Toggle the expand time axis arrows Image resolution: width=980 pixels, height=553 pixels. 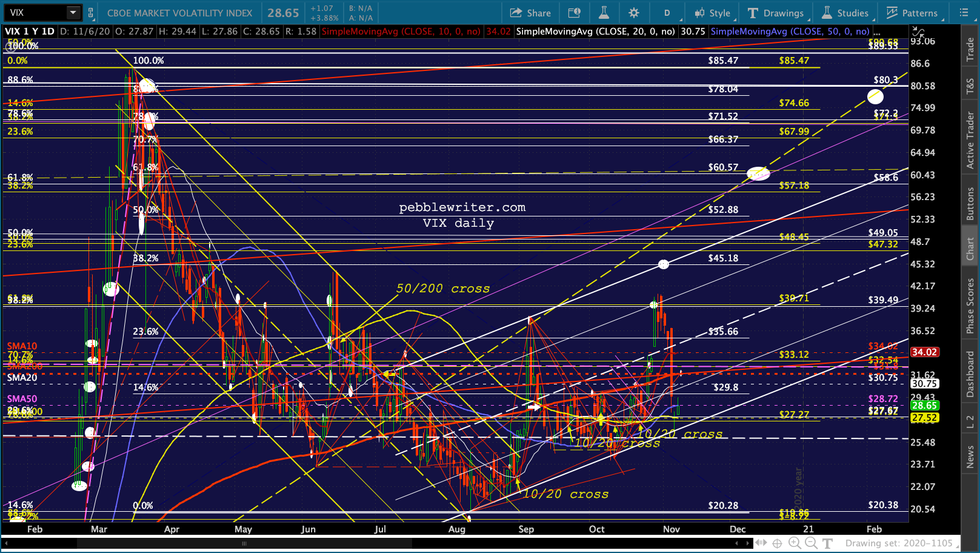click(x=762, y=543)
